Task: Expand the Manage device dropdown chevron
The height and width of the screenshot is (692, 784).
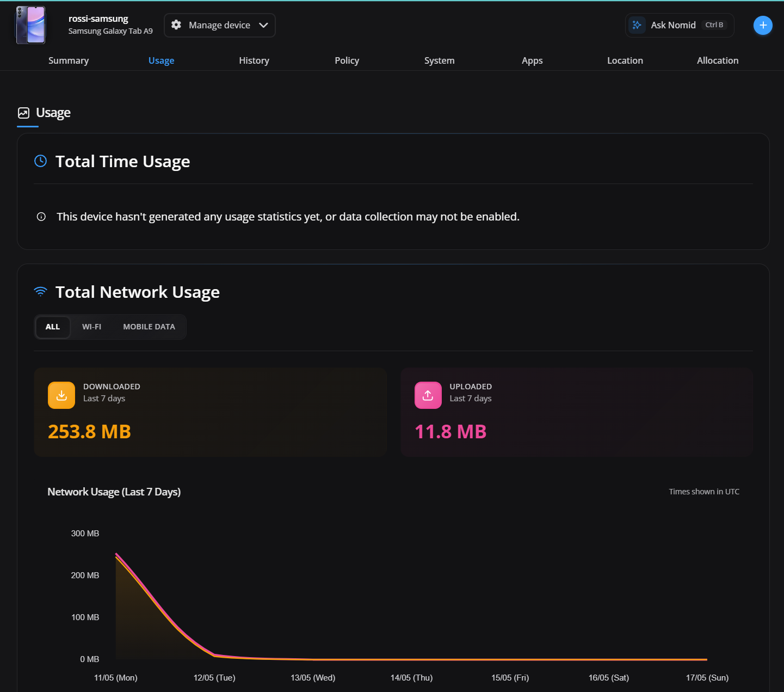Action: click(x=263, y=25)
